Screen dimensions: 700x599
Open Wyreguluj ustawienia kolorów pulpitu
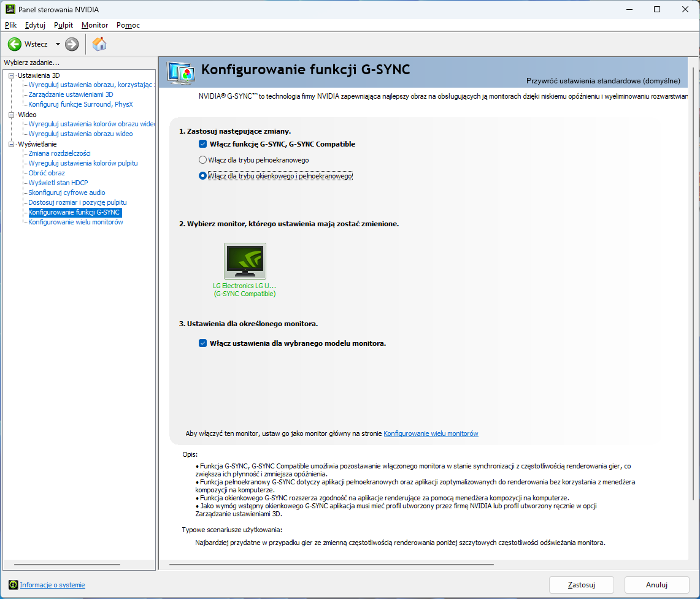tap(83, 163)
